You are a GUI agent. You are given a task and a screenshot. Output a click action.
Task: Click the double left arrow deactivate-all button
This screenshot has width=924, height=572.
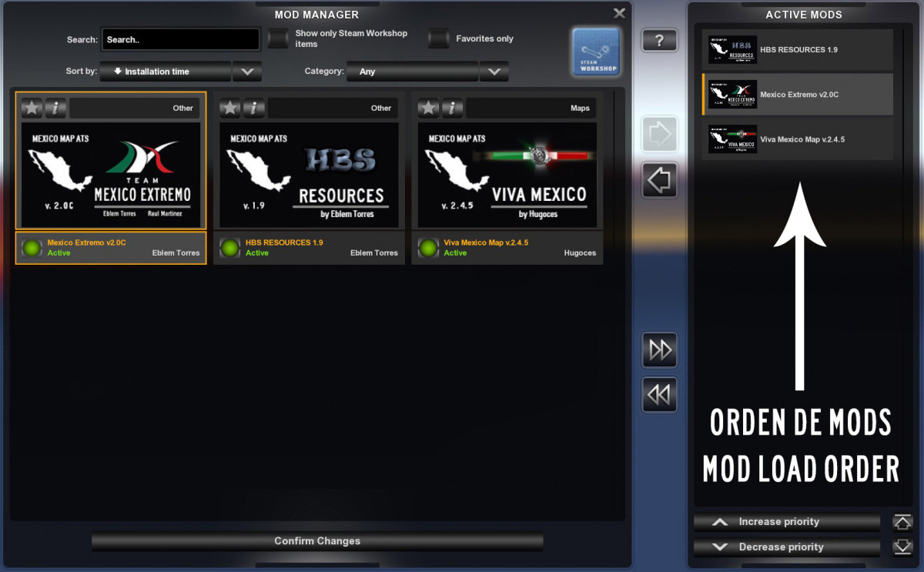click(x=660, y=395)
